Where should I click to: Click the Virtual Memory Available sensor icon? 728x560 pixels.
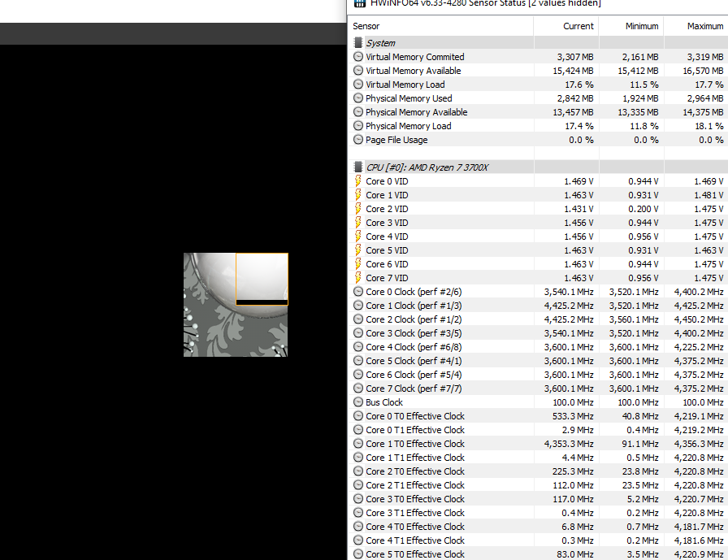coord(358,71)
